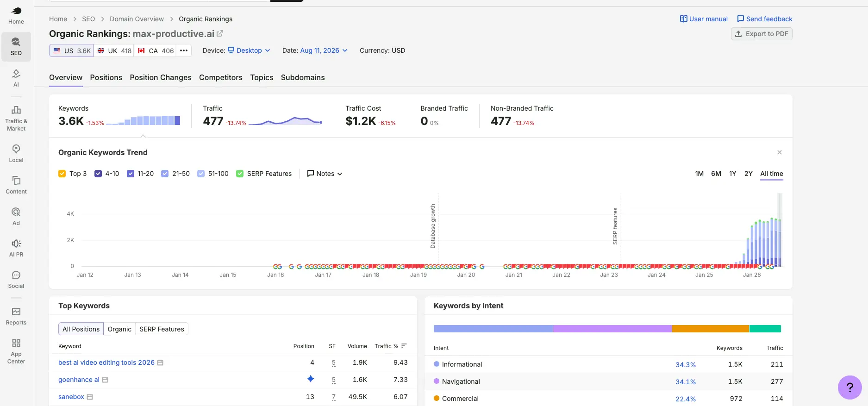Click SERP icon beside best ai video editing tools 2026
The height and width of the screenshot is (406, 868).
point(160,362)
